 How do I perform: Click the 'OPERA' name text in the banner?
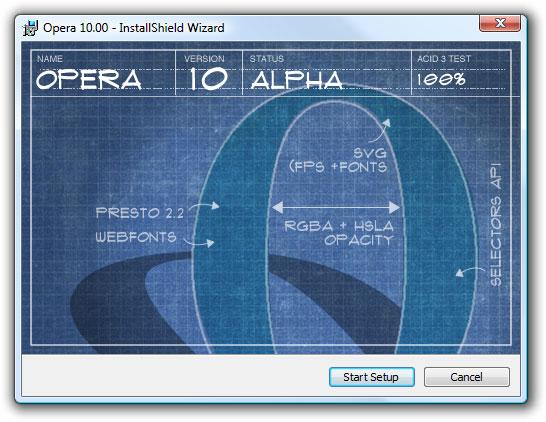pyautogui.click(x=89, y=79)
